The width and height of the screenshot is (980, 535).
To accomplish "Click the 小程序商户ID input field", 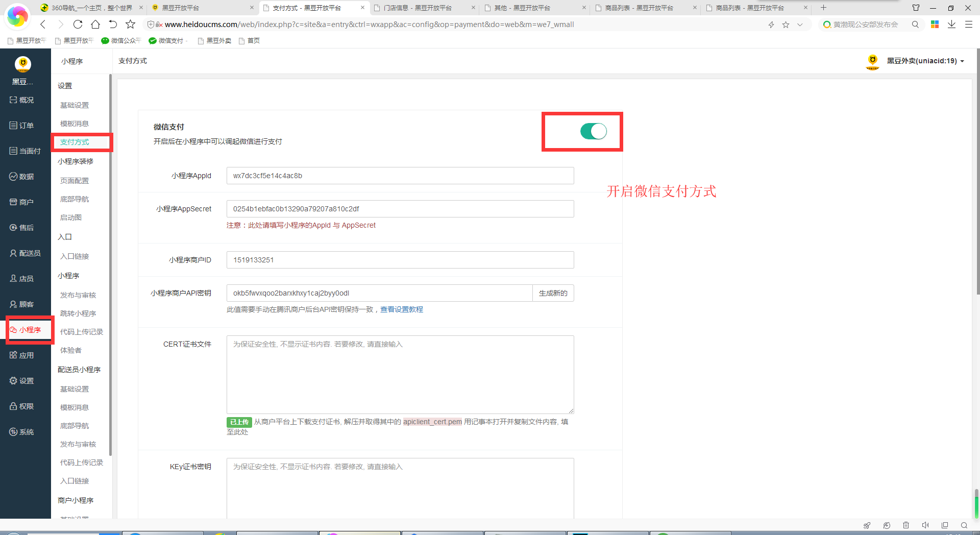I will point(400,260).
